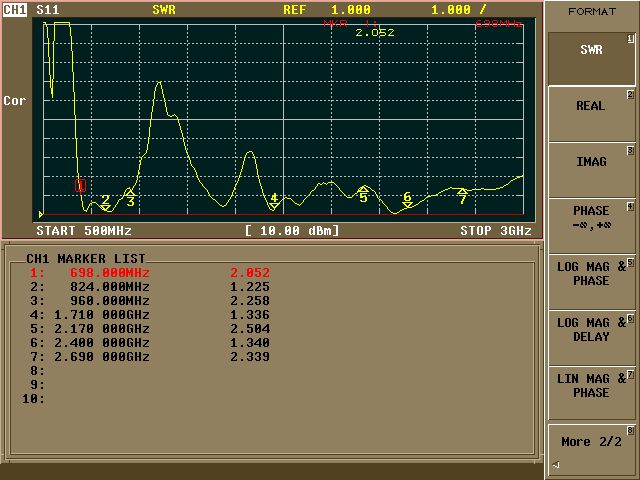Click the marker 7 value 2.339
The height and width of the screenshot is (480, 640).
250,356
